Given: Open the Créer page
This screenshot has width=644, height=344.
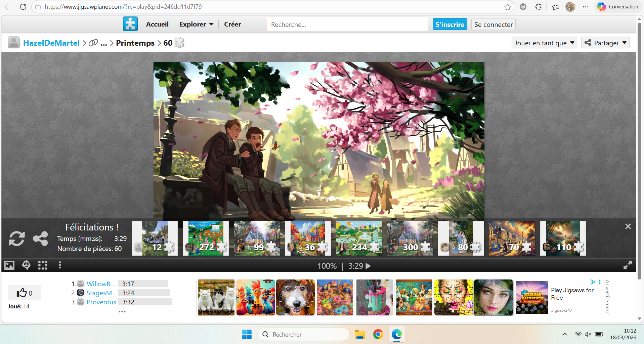Looking at the screenshot, I should 232,24.
